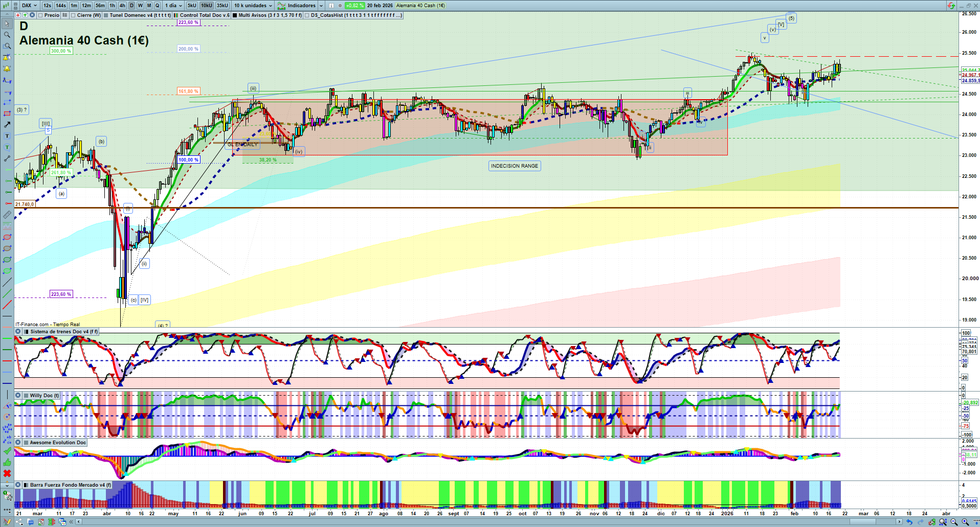Screen dimensions: 980x527
Task: Switch to the weekly W timeframe
Action: (x=140, y=6)
